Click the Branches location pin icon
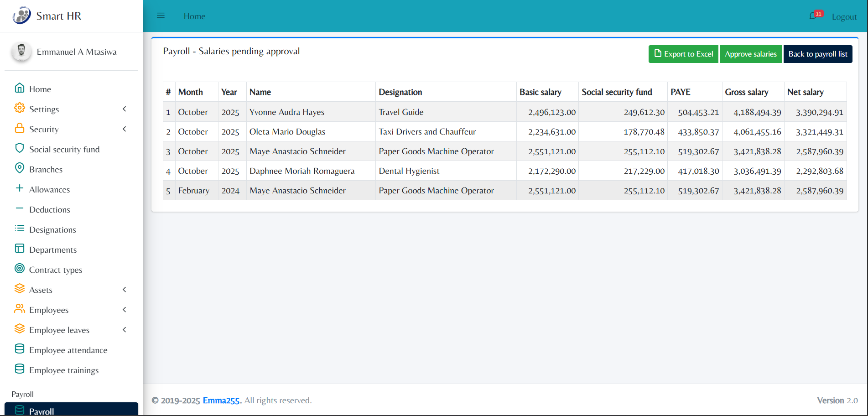The height and width of the screenshot is (416, 868). pyautogui.click(x=19, y=168)
